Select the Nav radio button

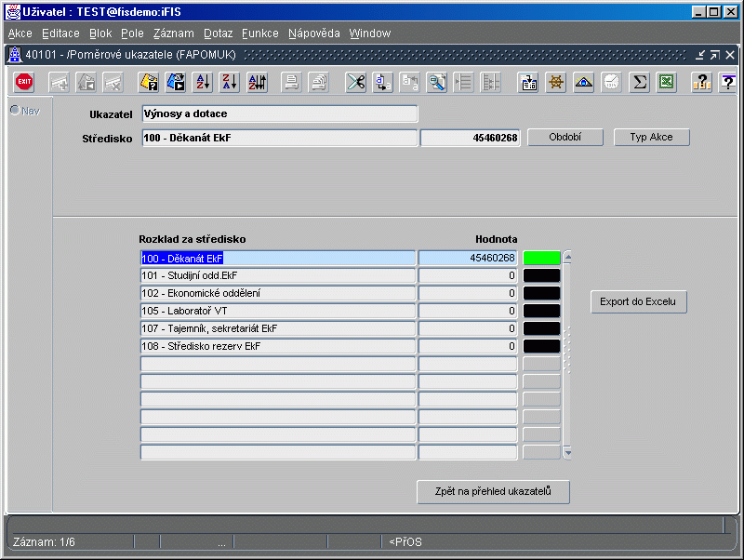[15, 111]
